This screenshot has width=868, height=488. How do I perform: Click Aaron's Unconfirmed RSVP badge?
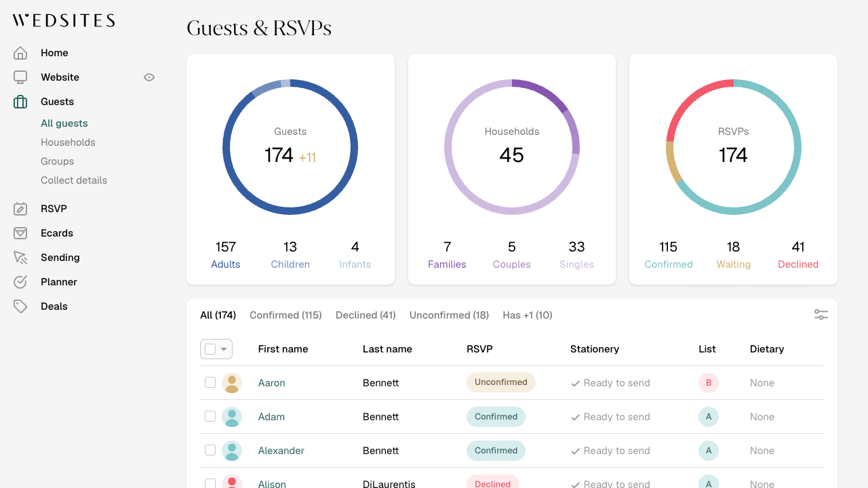(x=501, y=382)
